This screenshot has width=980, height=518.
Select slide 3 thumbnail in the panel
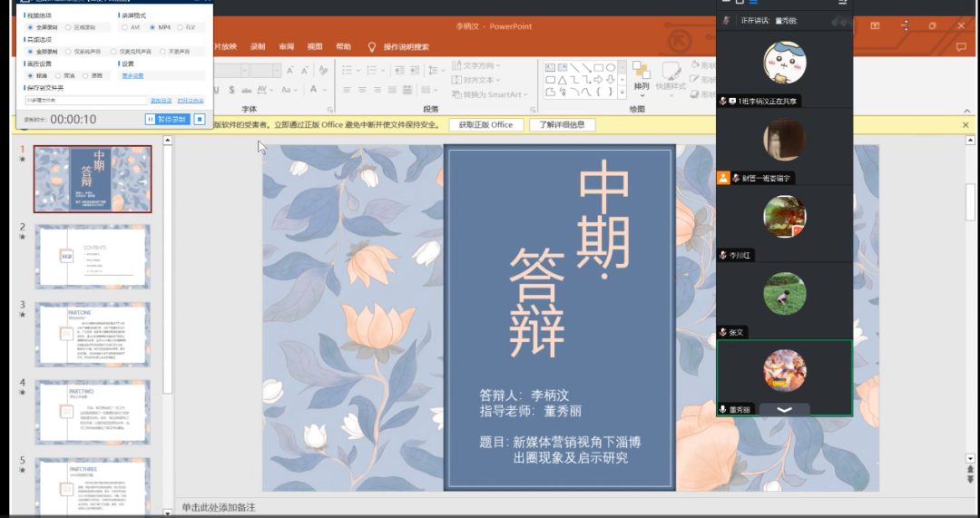pyautogui.click(x=93, y=335)
